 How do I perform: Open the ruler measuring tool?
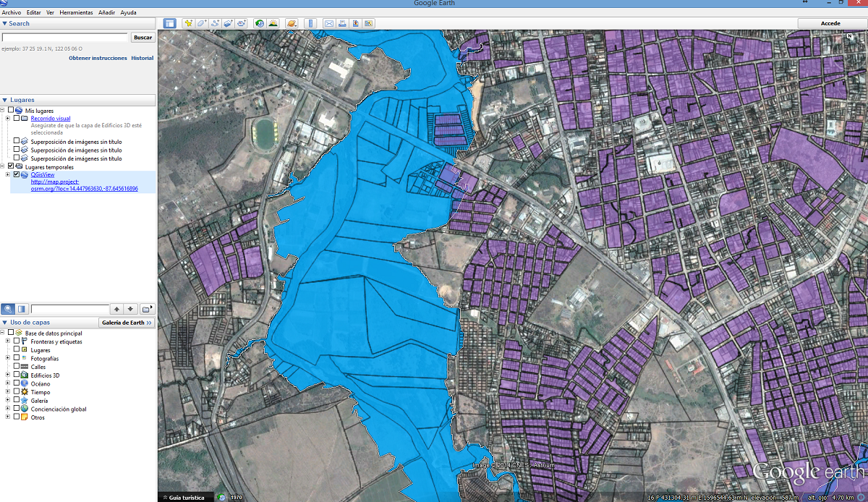pyautogui.click(x=311, y=24)
